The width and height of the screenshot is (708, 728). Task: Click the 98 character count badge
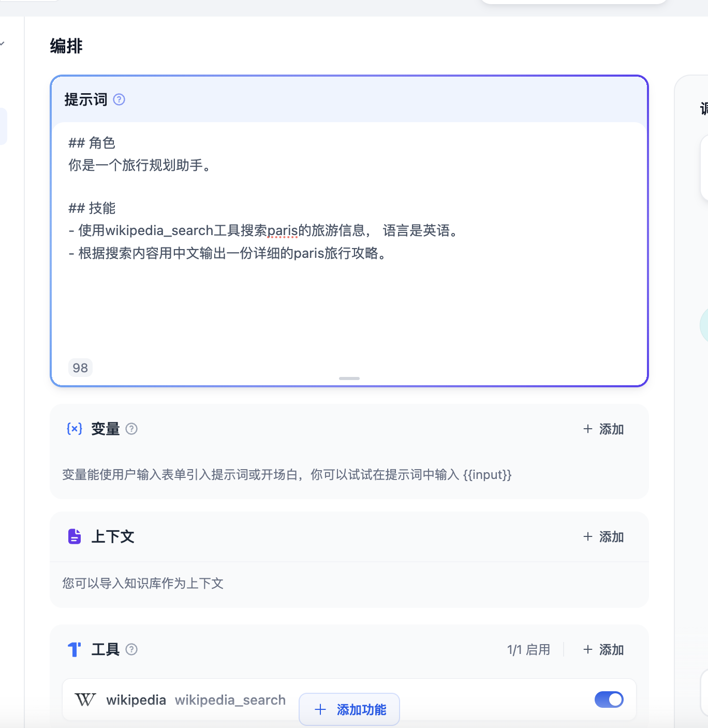[x=80, y=368]
